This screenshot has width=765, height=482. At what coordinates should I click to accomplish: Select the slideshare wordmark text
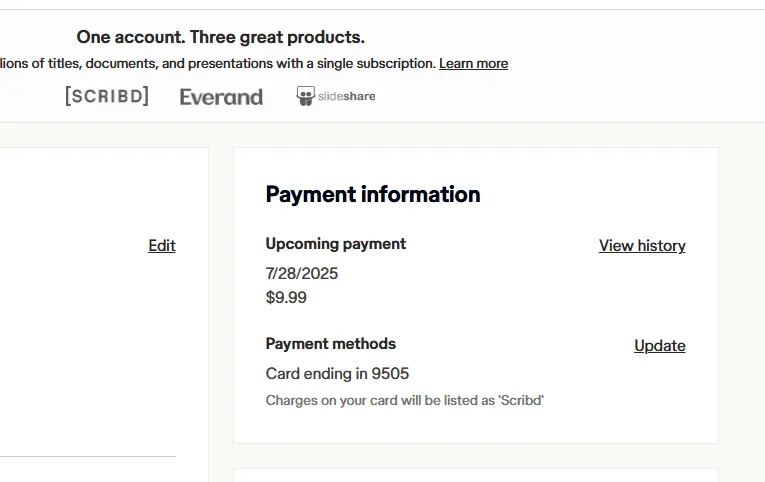point(346,97)
